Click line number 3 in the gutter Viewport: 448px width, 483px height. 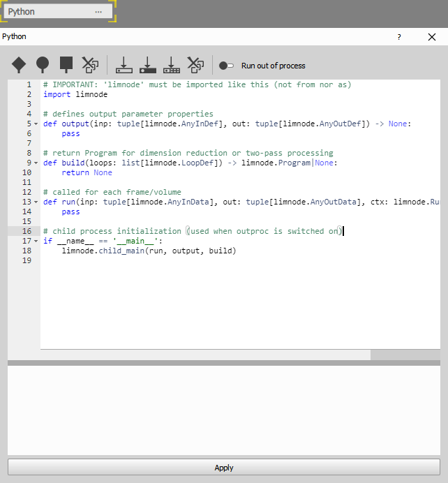29,105
